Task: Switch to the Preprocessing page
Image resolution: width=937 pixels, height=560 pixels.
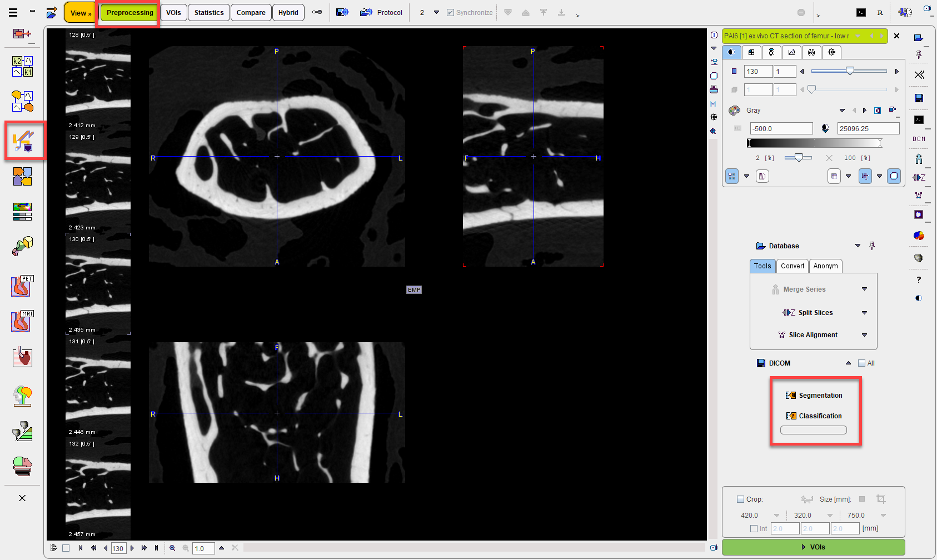Action: click(129, 13)
